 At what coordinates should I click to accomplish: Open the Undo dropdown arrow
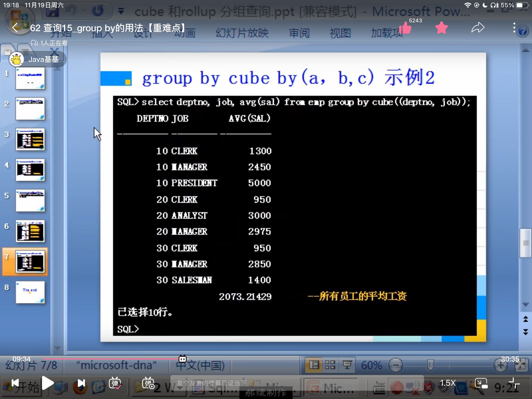click(83, 10)
